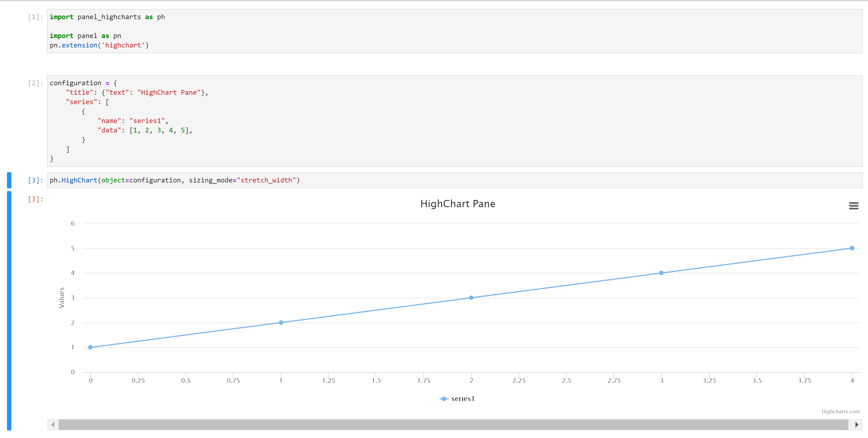Open the chart context hamburger menu
Image resolution: width=868 pixels, height=438 pixels.
click(x=853, y=206)
